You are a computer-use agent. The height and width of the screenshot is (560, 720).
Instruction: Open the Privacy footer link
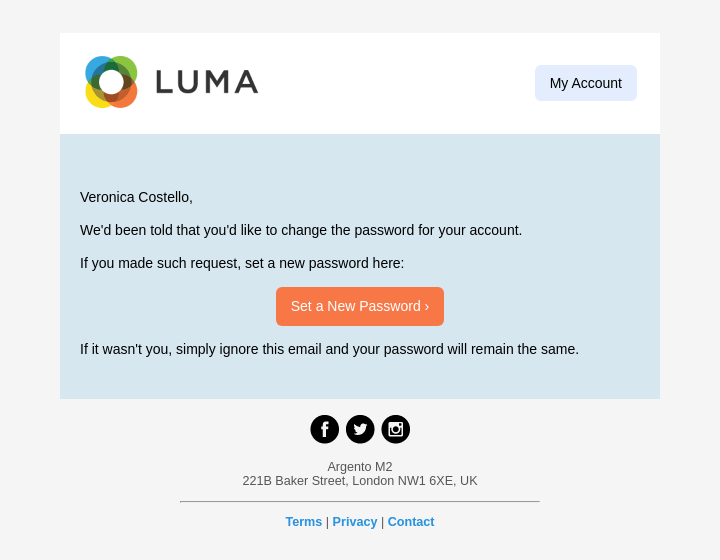point(355,522)
